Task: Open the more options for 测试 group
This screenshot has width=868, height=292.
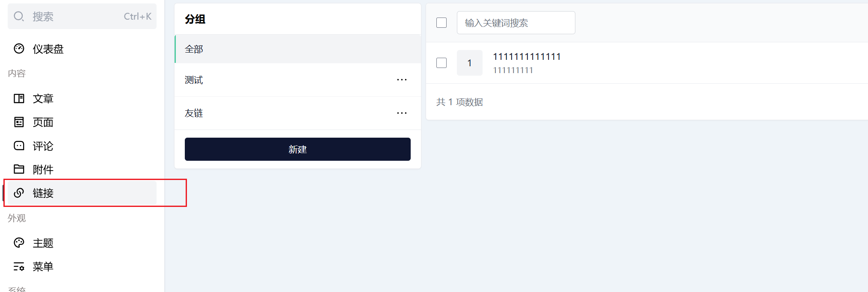Action: (402, 80)
